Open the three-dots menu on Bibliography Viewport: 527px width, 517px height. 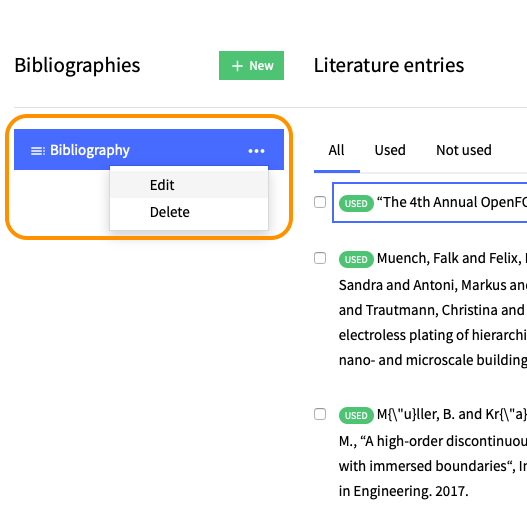pyautogui.click(x=256, y=151)
